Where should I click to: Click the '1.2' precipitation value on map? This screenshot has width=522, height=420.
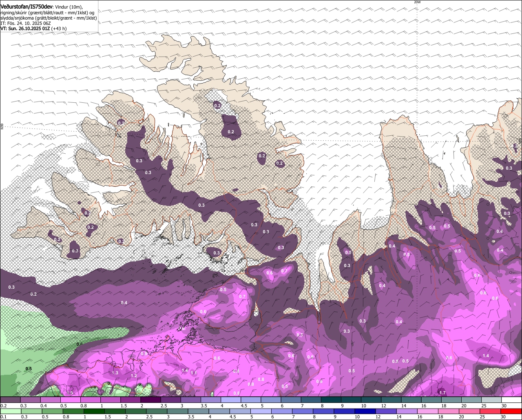click(x=134, y=376)
